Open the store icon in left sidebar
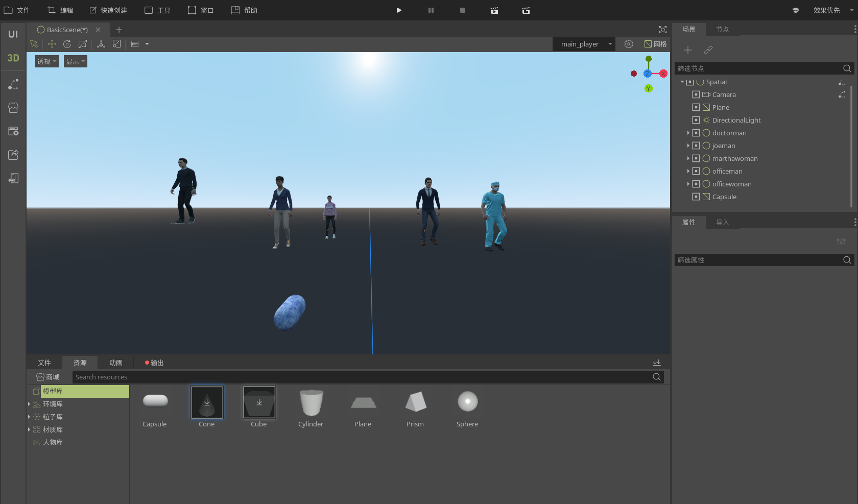The height and width of the screenshot is (504, 858). click(x=13, y=108)
